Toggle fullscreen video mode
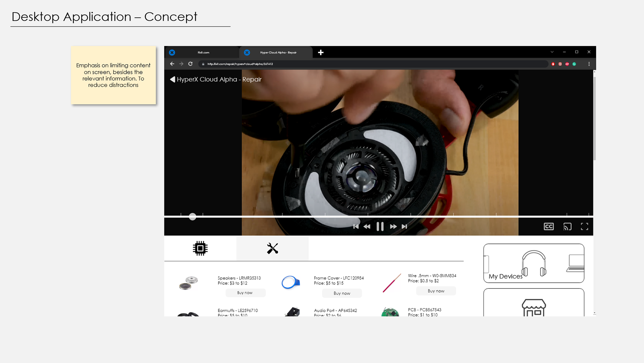Viewport: 644px width, 363px height. click(584, 227)
